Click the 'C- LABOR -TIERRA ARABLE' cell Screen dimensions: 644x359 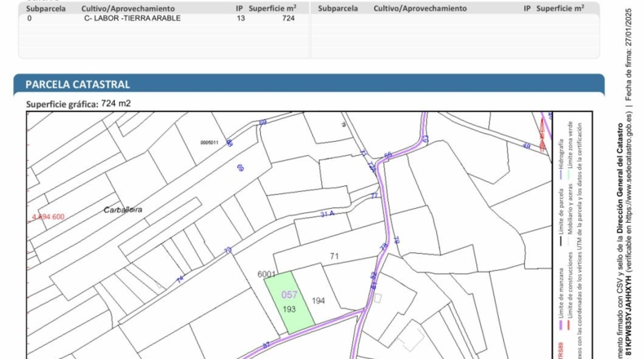pos(132,18)
